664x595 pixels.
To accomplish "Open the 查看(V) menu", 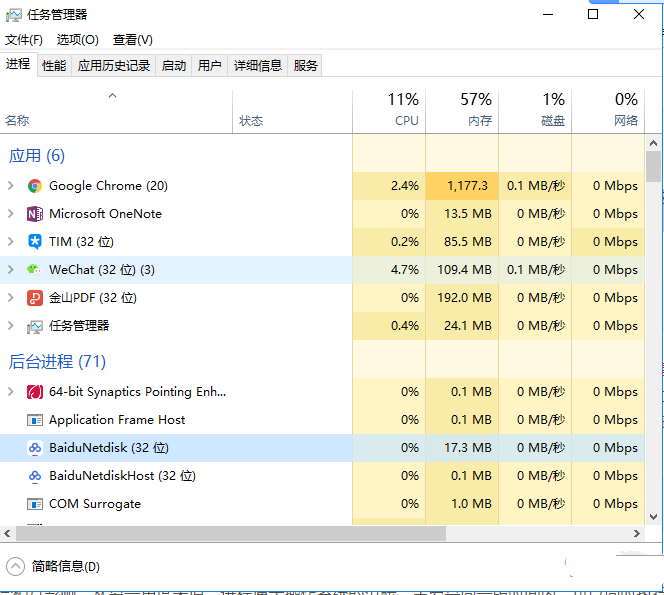I will coord(133,40).
